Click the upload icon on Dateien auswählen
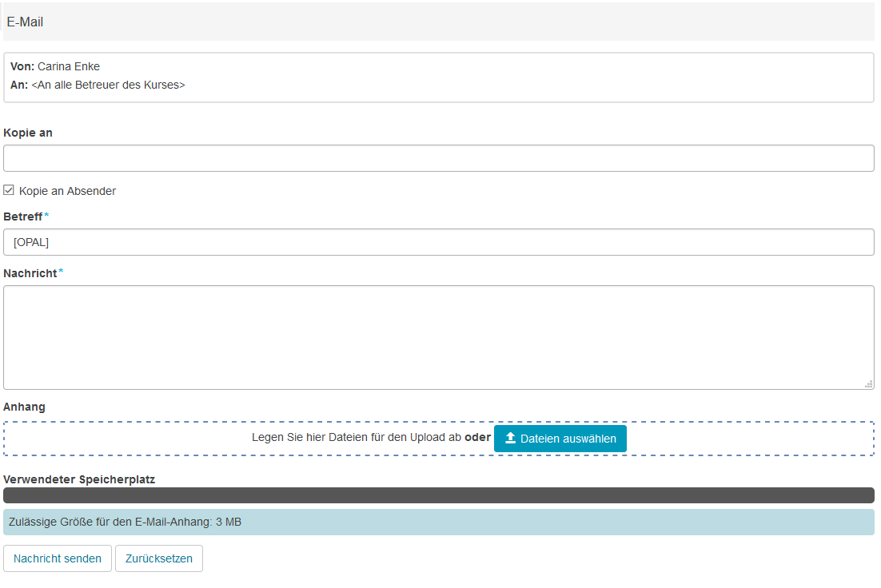The height and width of the screenshot is (588, 881). click(x=508, y=438)
